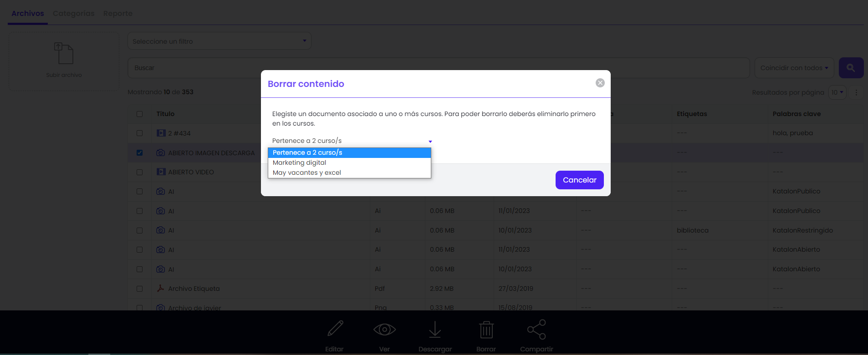Close the Borrar contenido dialog
868x355 pixels.
(x=600, y=83)
